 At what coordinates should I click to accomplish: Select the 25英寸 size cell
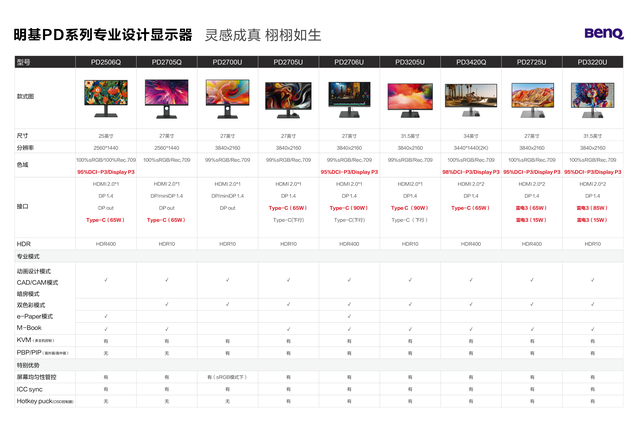click(x=106, y=136)
